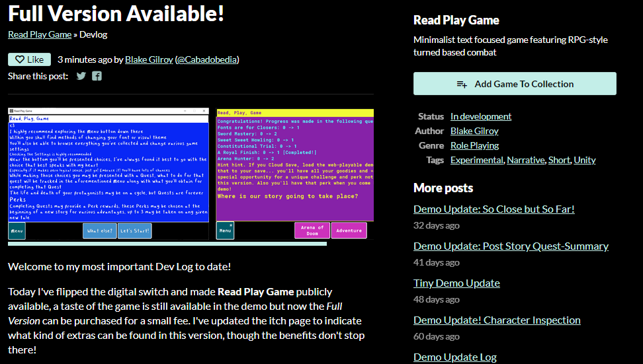The image size is (643, 364).
Task: Open 'Post Story Quest-Summary' post
Action: coord(511,246)
